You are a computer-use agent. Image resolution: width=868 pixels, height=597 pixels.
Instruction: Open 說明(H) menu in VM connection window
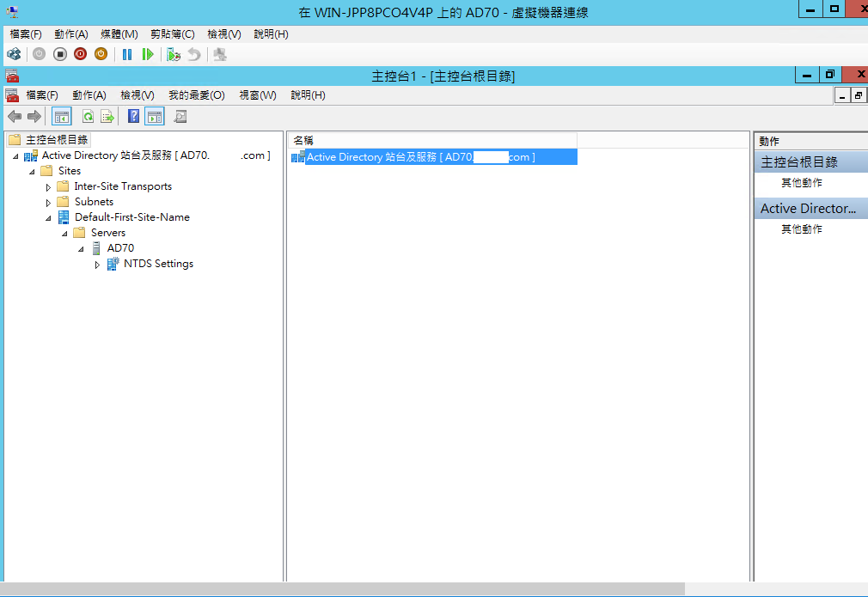[272, 34]
